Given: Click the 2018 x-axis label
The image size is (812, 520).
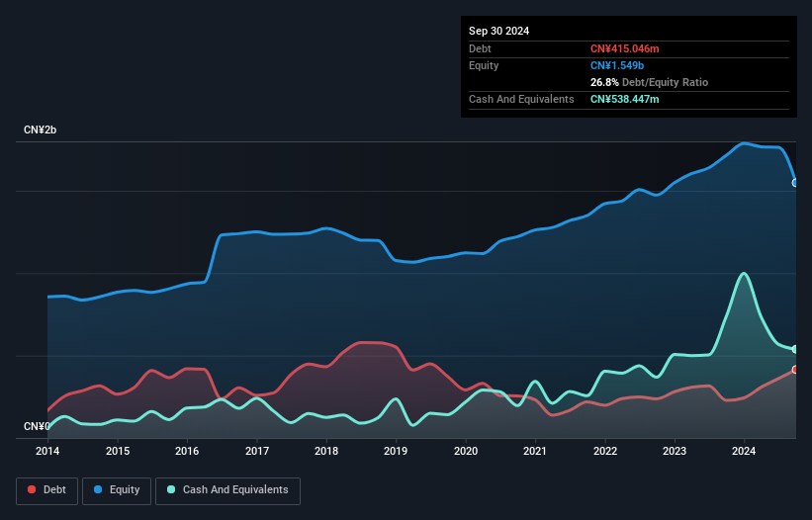Looking at the screenshot, I should click(x=326, y=451).
